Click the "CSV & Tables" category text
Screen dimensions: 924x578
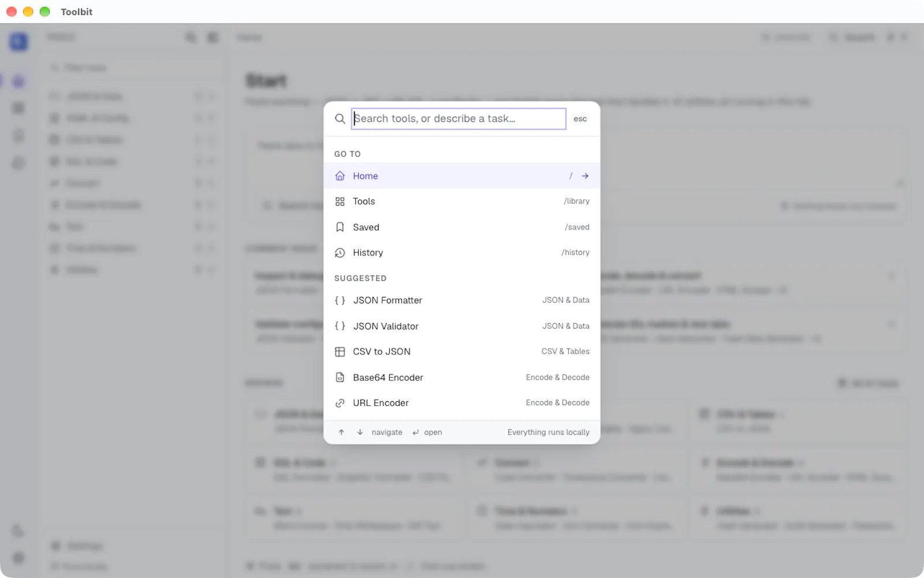tap(565, 351)
